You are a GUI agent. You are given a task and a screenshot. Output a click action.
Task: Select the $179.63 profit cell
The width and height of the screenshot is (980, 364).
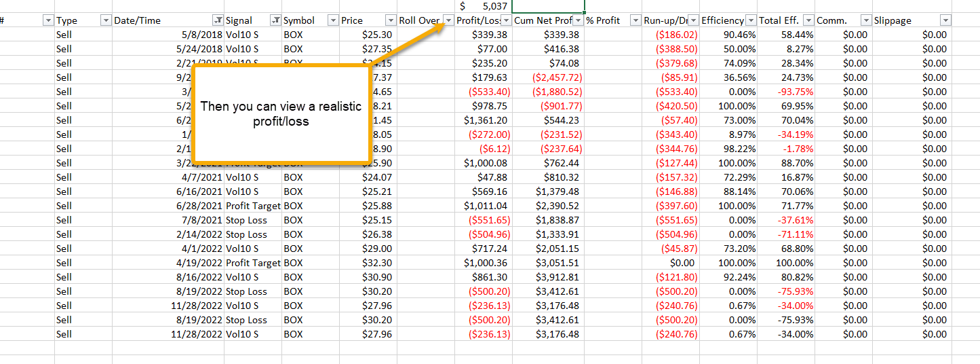[x=484, y=77]
